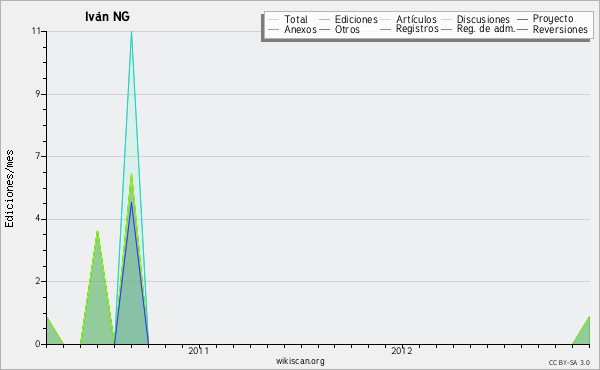Viewport: 600px width, 370px height.
Task: Click the y-axis value 9
Action: (38, 94)
